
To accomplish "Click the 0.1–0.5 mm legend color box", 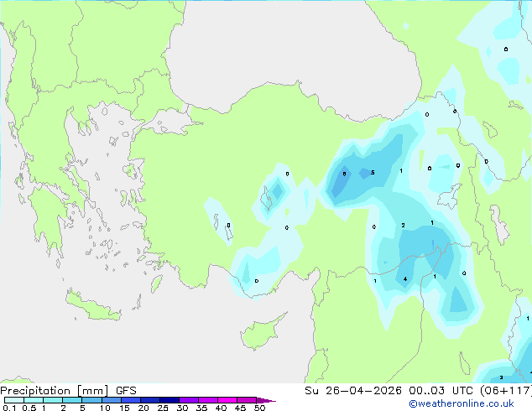I will (x=14, y=400).
